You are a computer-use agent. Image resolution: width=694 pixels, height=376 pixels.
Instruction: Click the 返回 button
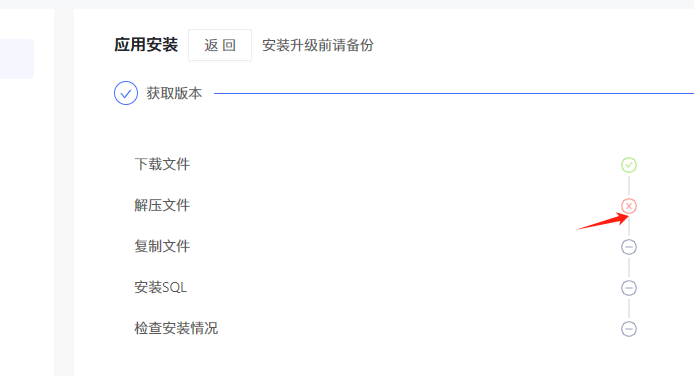(x=220, y=45)
